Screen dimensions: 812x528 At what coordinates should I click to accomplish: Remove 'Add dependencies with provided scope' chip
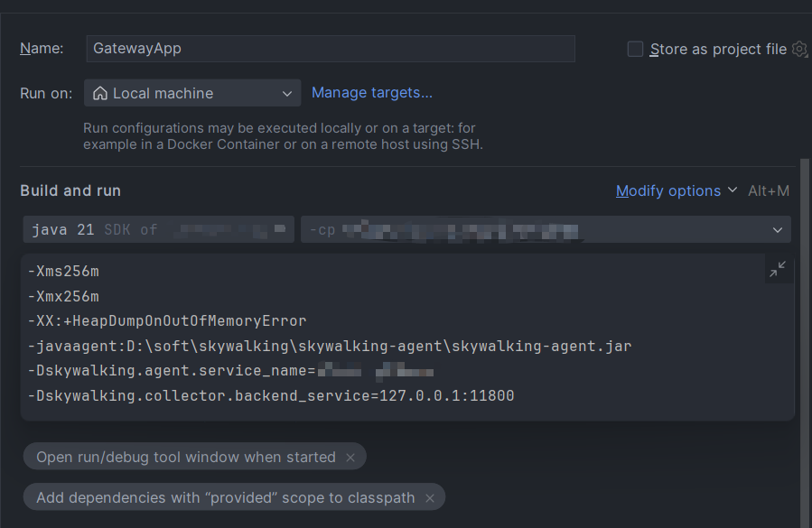coord(430,498)
